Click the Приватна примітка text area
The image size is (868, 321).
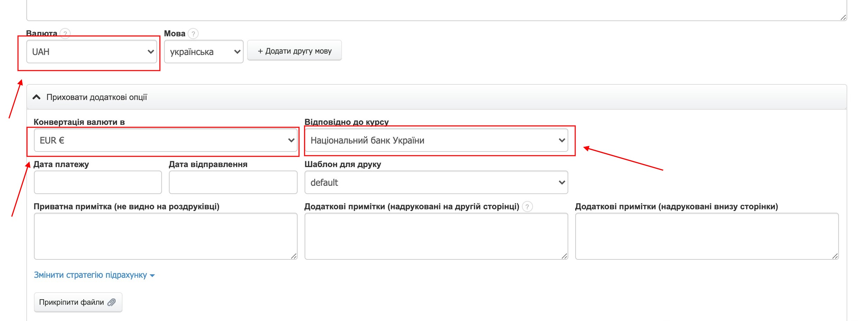click(x=165, y=236)
